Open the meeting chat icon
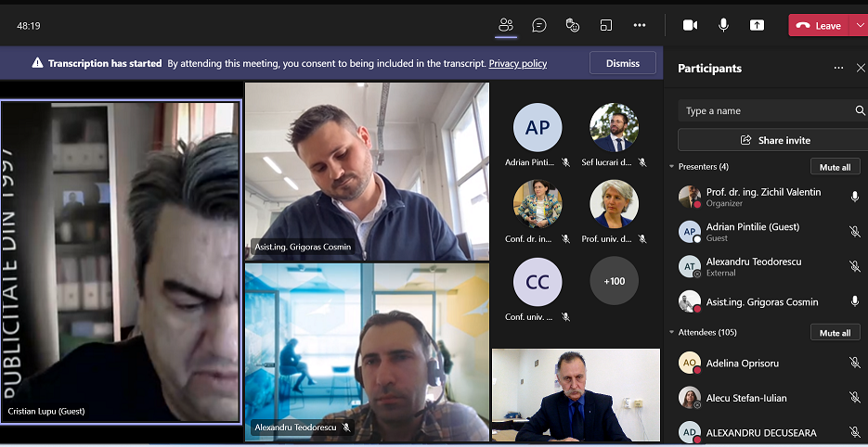868x447 pixels. tap(539, 25)
